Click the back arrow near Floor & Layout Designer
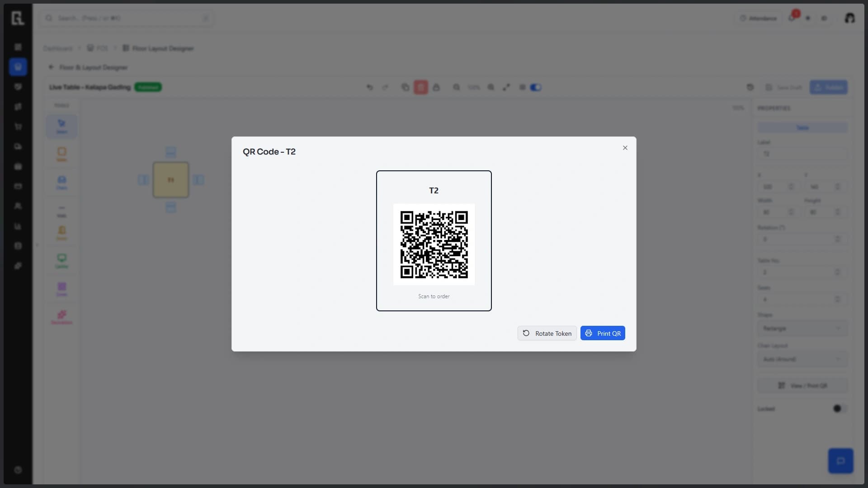The image size is (868, 488). point(51,67)
